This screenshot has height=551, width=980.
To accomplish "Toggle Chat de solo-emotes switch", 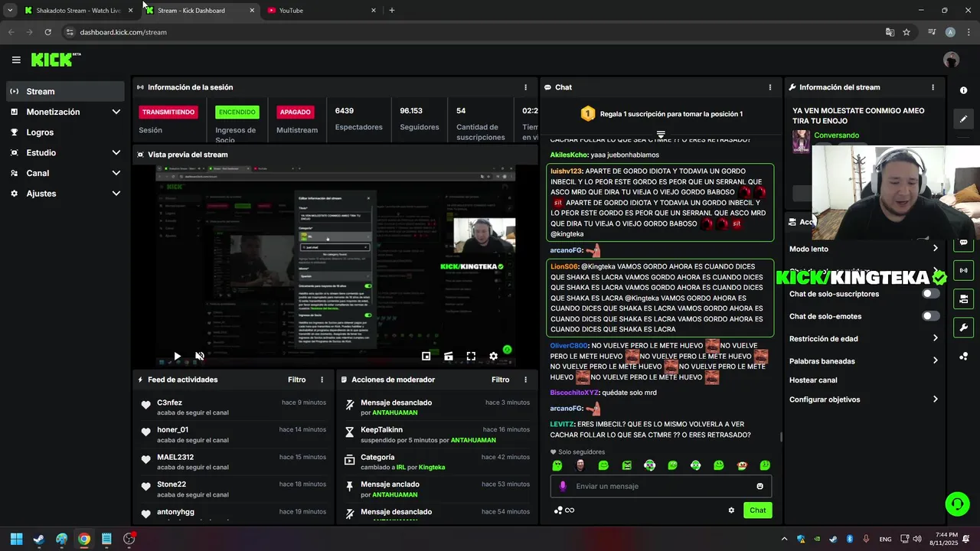I will tap(930, 316).
